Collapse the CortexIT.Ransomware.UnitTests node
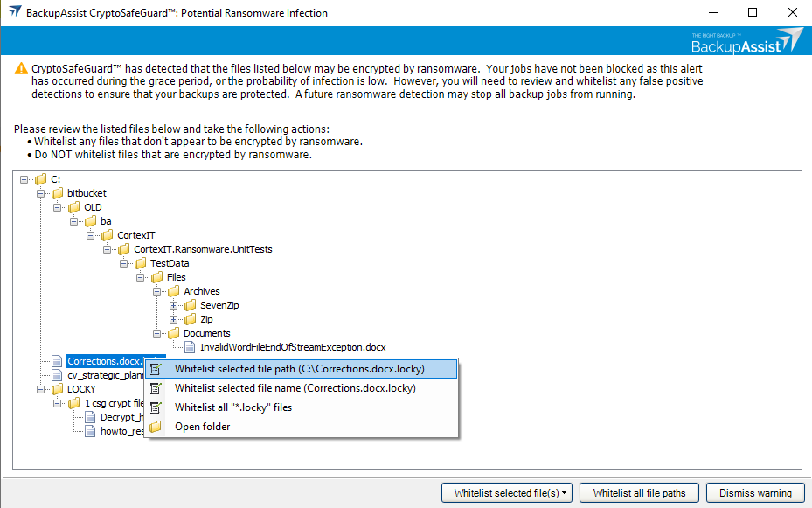 tap(107, 249)
